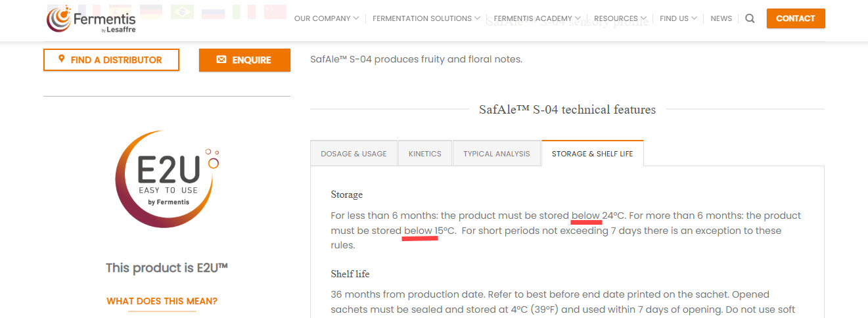Open the search magnifier icon
This screenshot has height=318, width=868.
pos(750,18)
